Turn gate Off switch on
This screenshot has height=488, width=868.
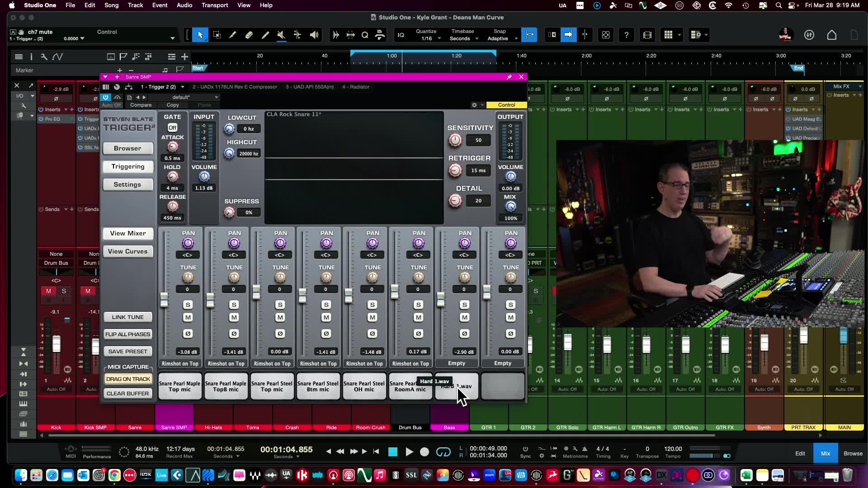point(172,128)
